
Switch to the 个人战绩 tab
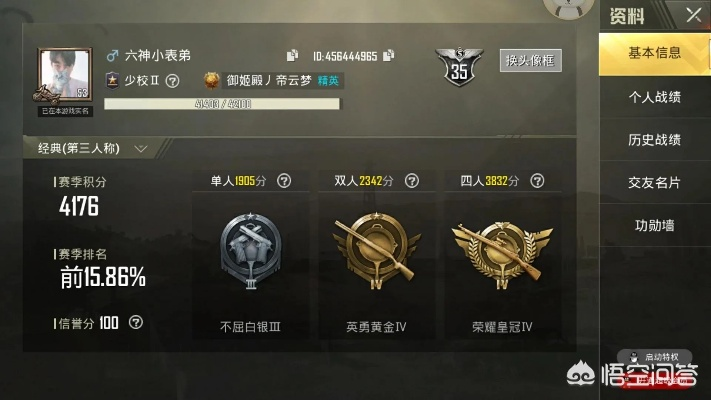[x=654, y=97]
